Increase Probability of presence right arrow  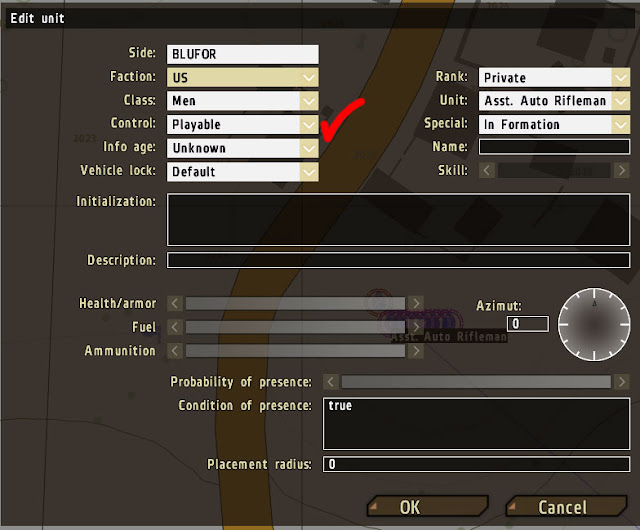622,382
